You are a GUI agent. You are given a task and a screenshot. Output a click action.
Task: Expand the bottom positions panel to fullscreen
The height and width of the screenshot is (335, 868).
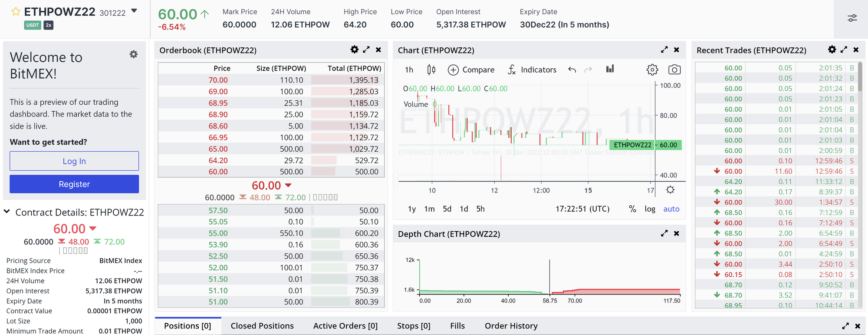click(x=845, y=326)
